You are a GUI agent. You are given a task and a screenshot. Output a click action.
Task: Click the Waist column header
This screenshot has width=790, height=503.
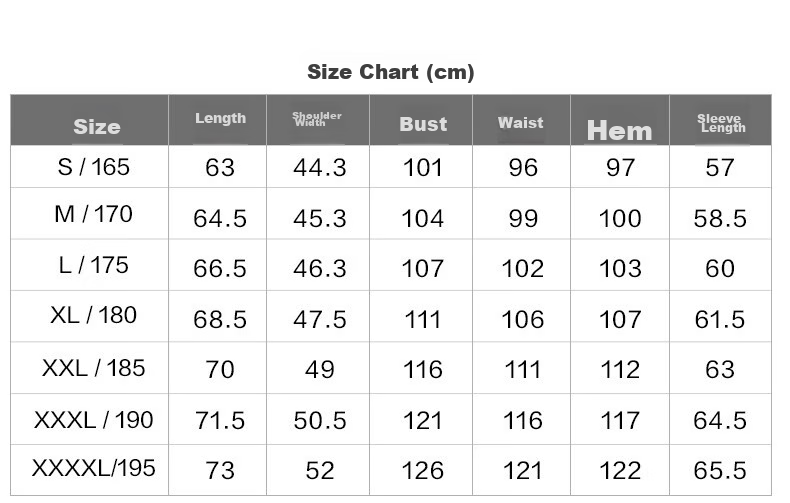pyautogui.click(x=521, y=123)
